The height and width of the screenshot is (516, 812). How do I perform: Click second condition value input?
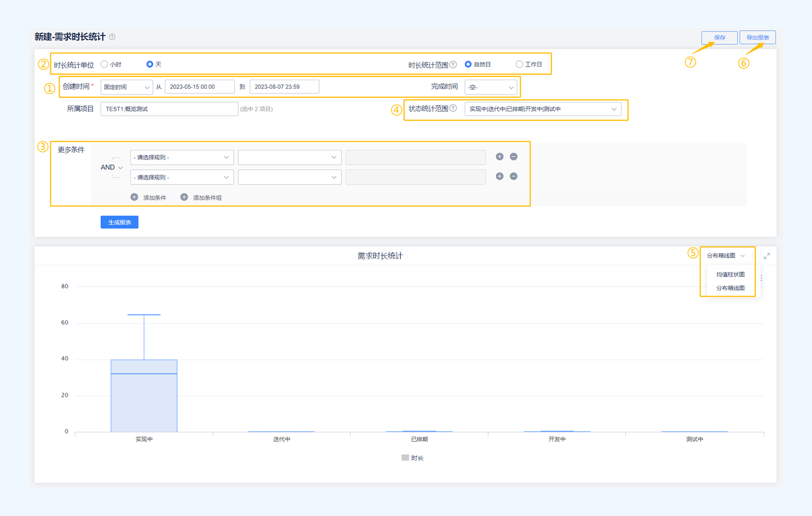click(415, 177)
